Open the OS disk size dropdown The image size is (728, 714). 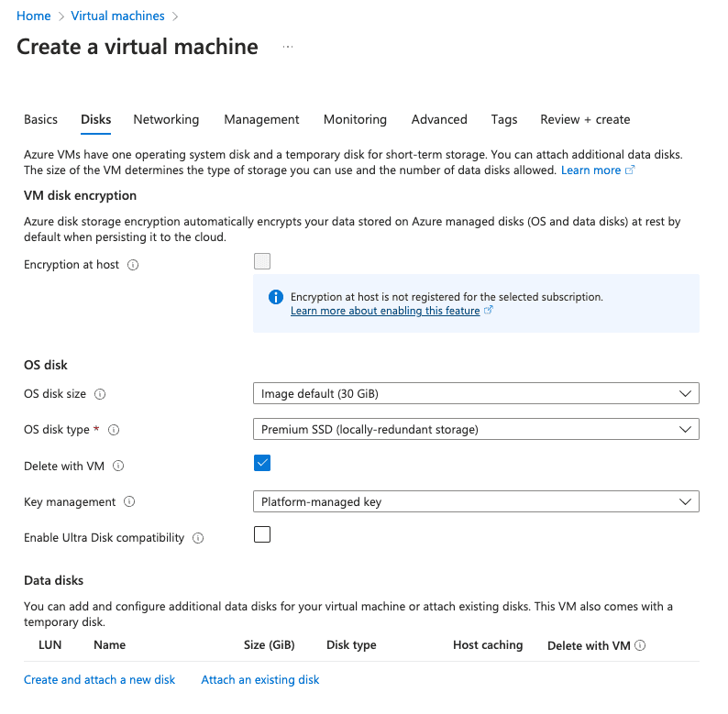pos(476,393)
